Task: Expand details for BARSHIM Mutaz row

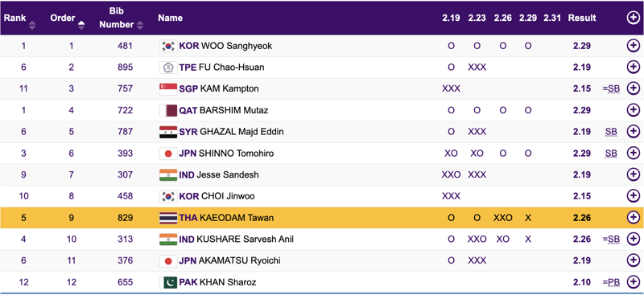Action: tap(633, 110)
